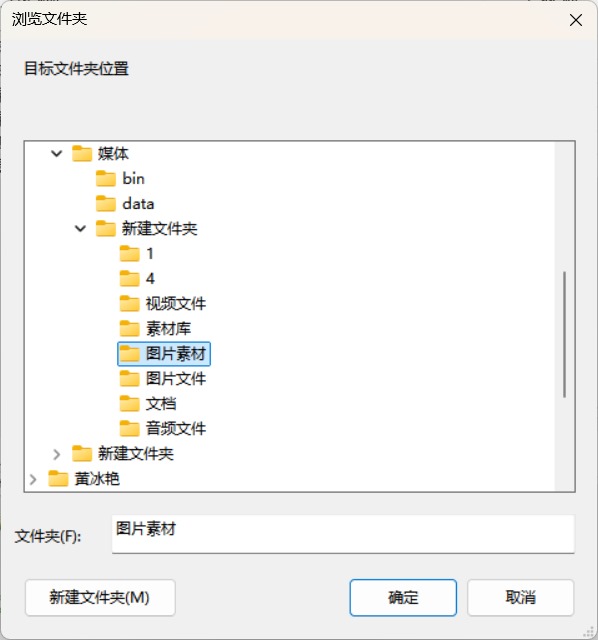Collapse the 媒体 folder tree
Screen dimensions: 598x640
56,153
